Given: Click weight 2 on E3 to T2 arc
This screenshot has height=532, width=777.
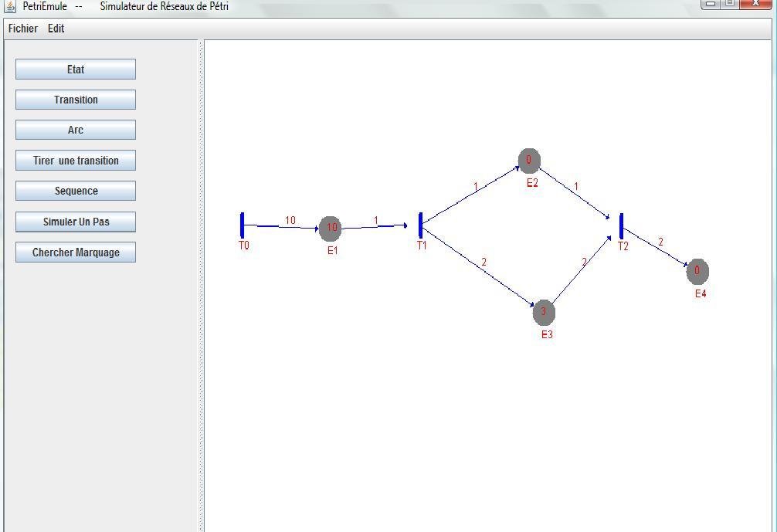Looking at the screenshot, I should click(584, 262).
